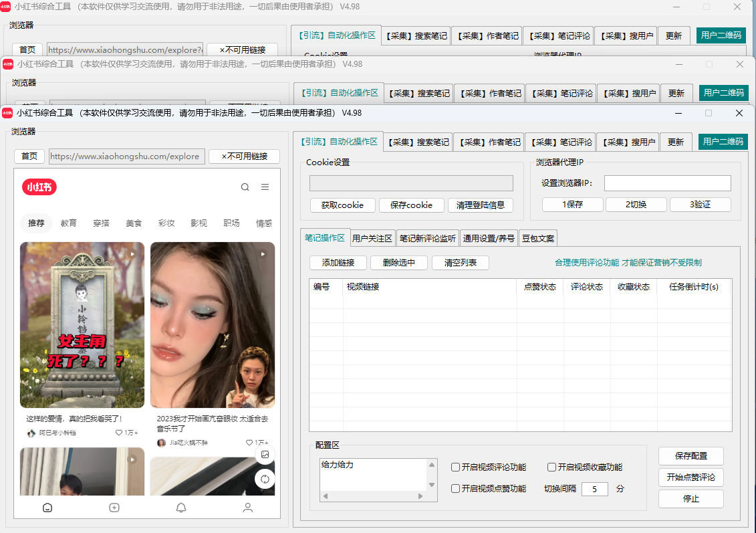This screenshot has width=756, height=533.
Task: Click the right arrow of comment textbox horizontal scrollbar
Action: [x=420, y=496]
